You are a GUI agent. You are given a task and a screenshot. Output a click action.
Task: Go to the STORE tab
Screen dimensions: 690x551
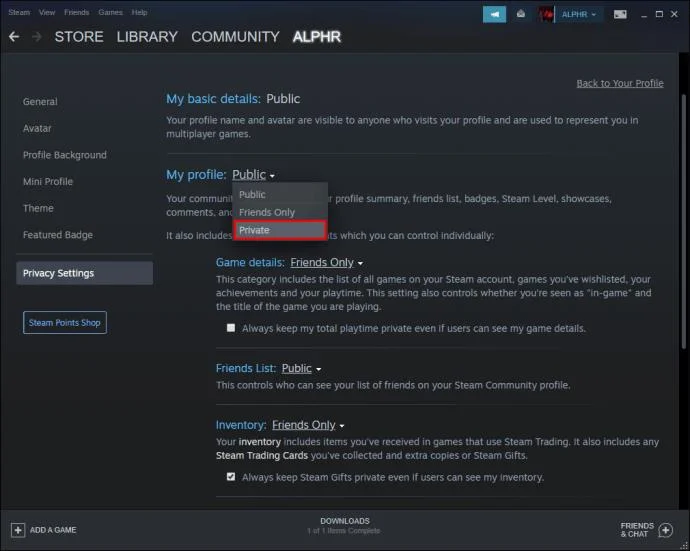(x=79, y=37)
